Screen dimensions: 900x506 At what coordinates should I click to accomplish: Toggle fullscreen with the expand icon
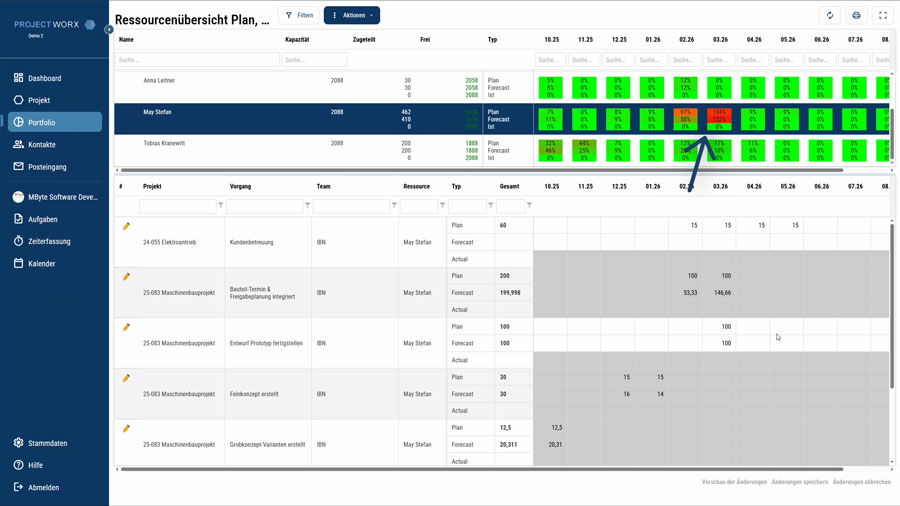click(x=882, y=15)
